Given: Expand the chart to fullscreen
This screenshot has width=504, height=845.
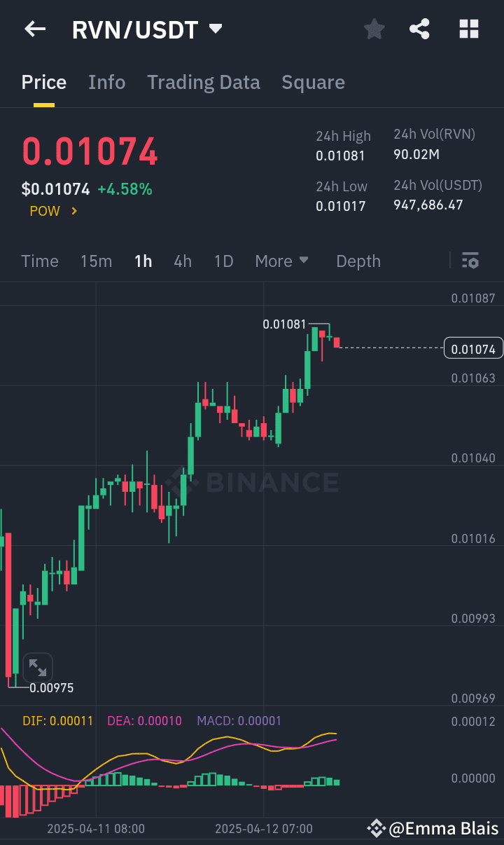Looking at the screenshot, I should [x=38, y=667].
